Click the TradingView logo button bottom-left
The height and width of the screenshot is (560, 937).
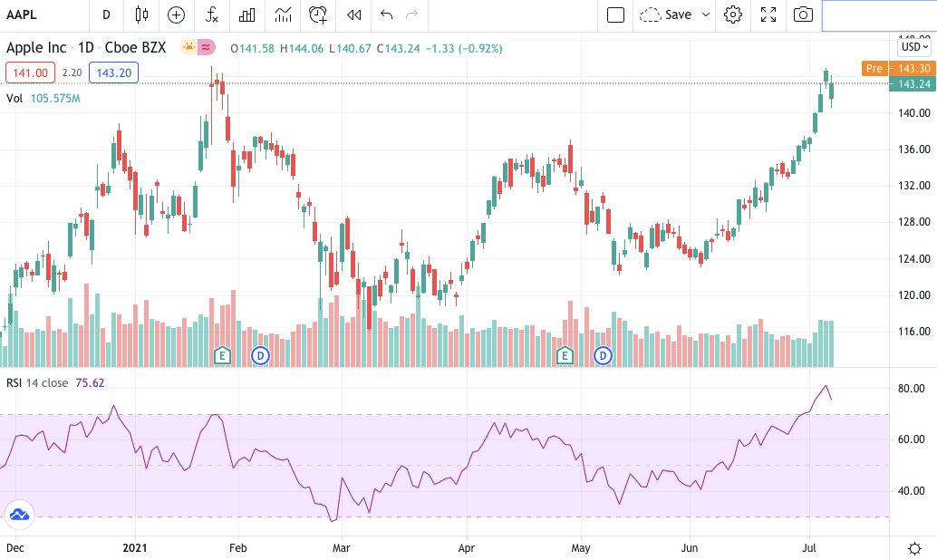[20, 515]
